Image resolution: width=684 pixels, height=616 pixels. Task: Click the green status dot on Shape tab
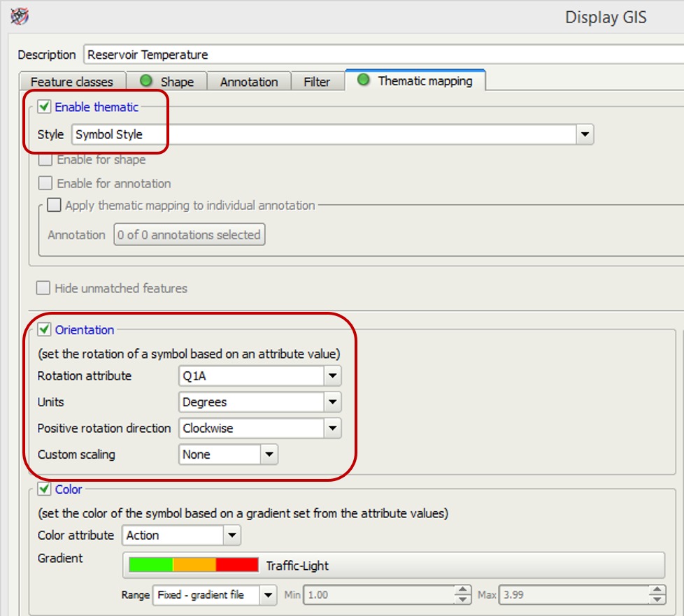[146, 81]
